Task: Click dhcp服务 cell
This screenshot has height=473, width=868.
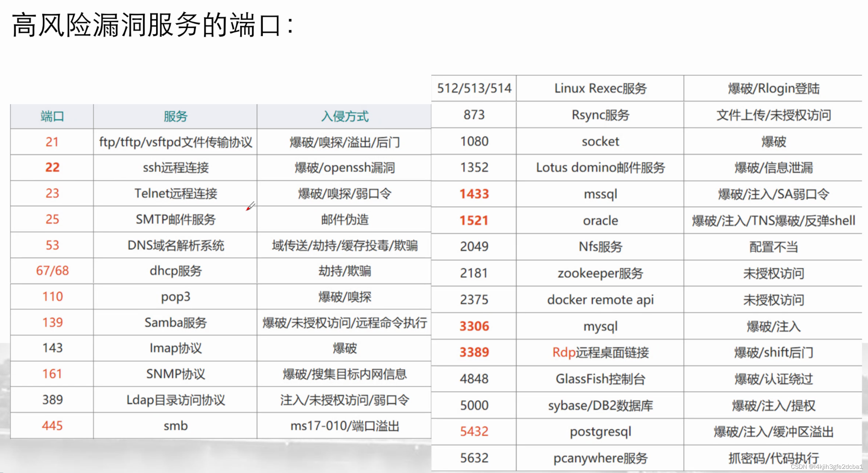Action: click(175, 271)
